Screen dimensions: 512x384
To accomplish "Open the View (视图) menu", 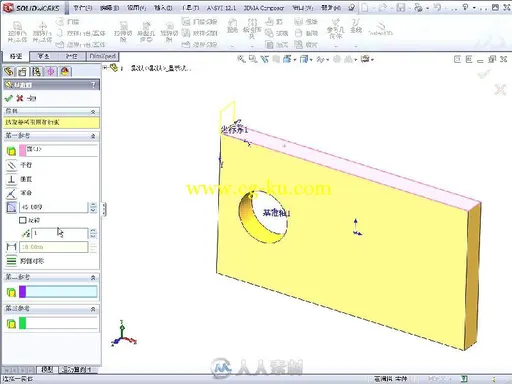I will [136, 7].
